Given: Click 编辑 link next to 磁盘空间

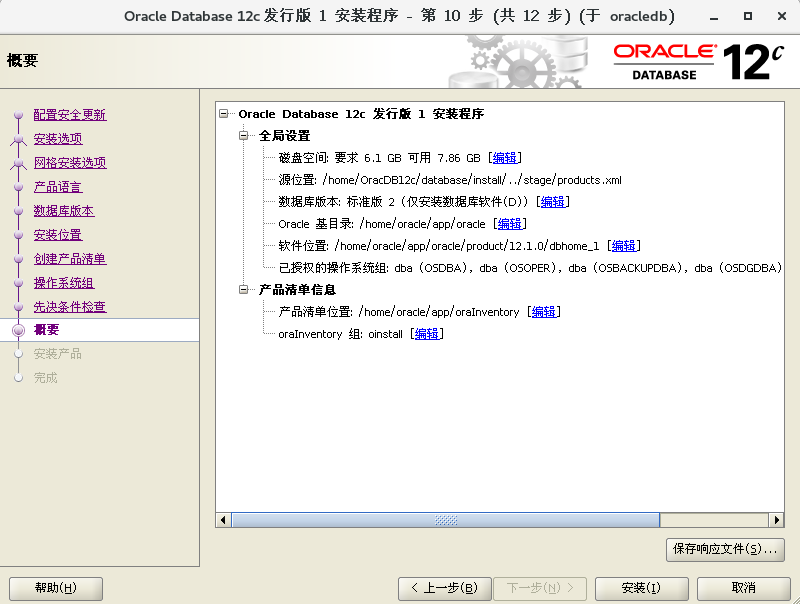Looking at the screenshot, I should [505, 158].
